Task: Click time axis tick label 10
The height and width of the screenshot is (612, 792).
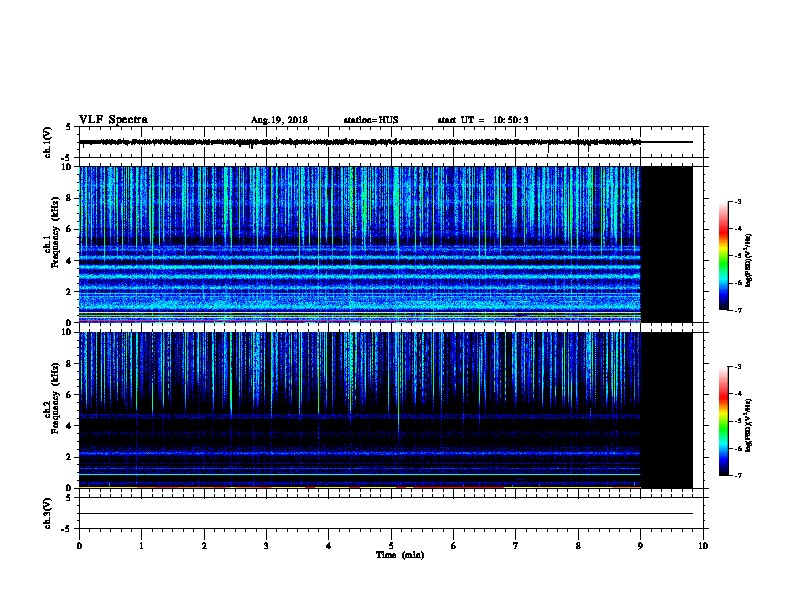Action: [703, 546]
